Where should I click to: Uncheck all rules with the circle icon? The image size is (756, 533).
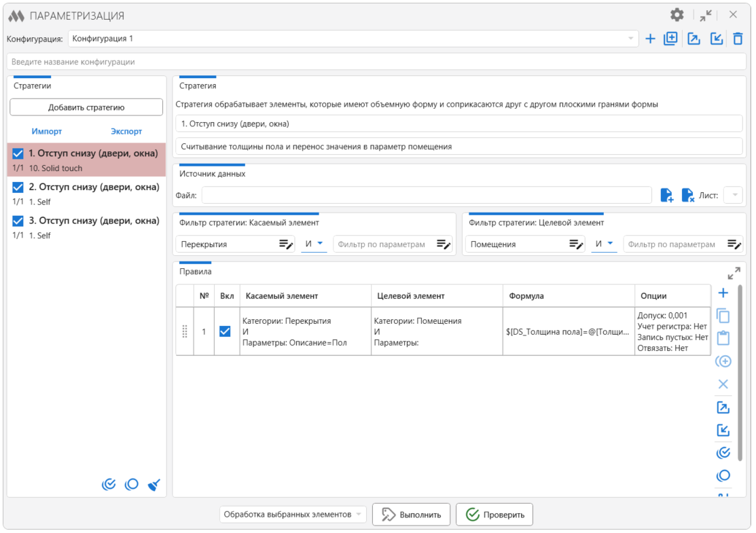pyautogui.click(x=723, y=476)
